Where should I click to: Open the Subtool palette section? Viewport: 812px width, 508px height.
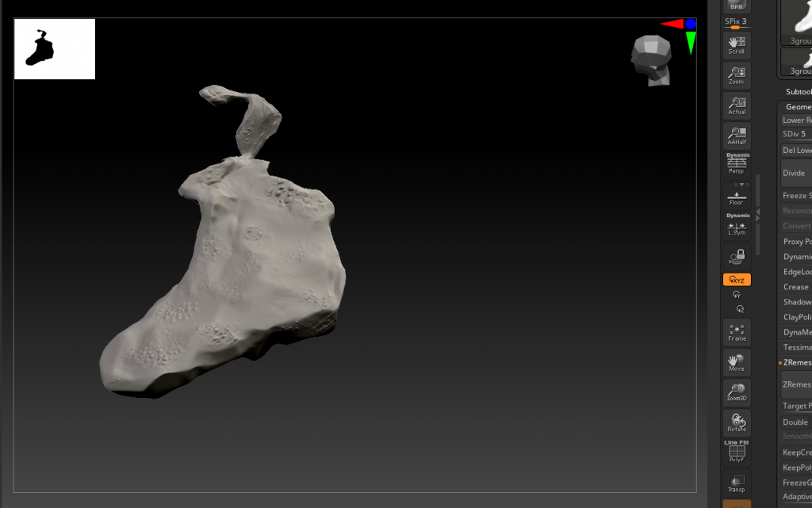(798, 91)
